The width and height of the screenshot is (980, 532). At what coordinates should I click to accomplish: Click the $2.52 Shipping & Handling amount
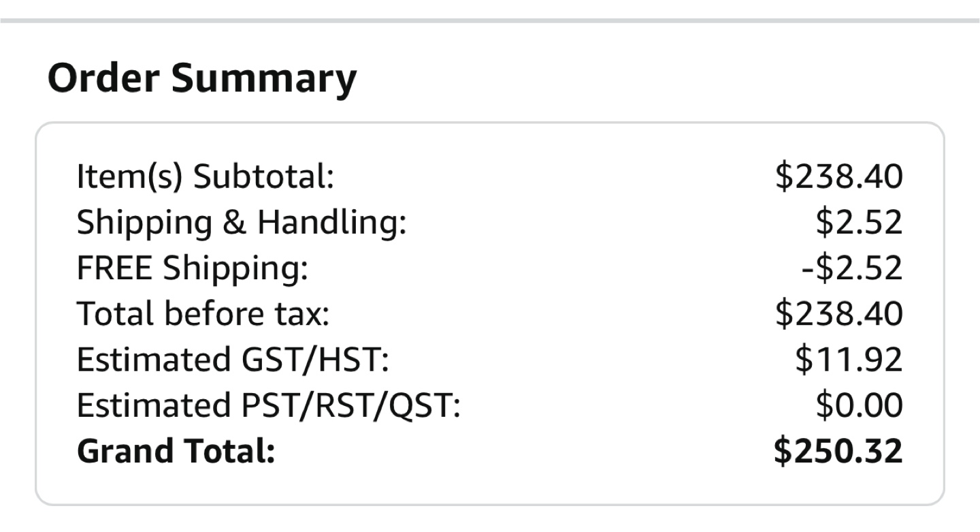point(859,223)
